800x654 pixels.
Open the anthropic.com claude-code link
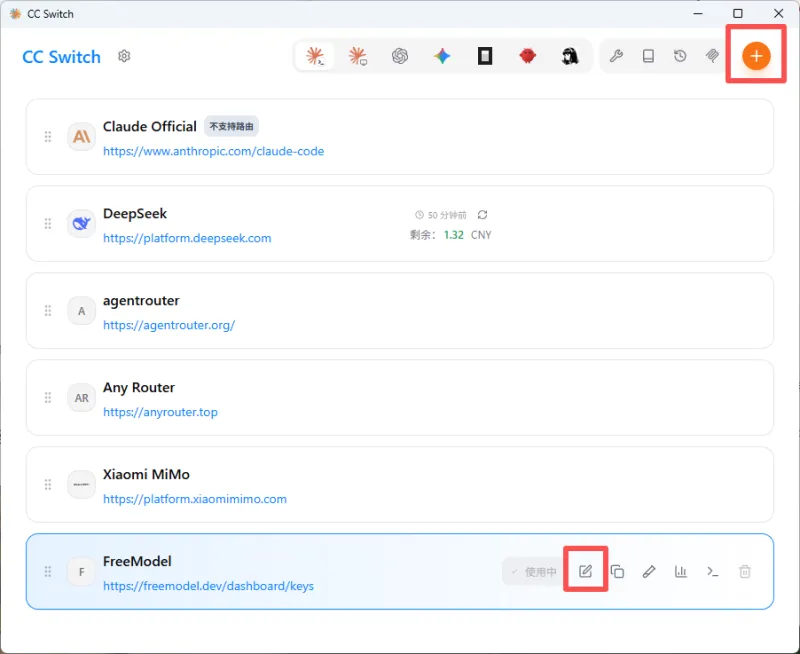pyautogui.click(x=213, y=151)
